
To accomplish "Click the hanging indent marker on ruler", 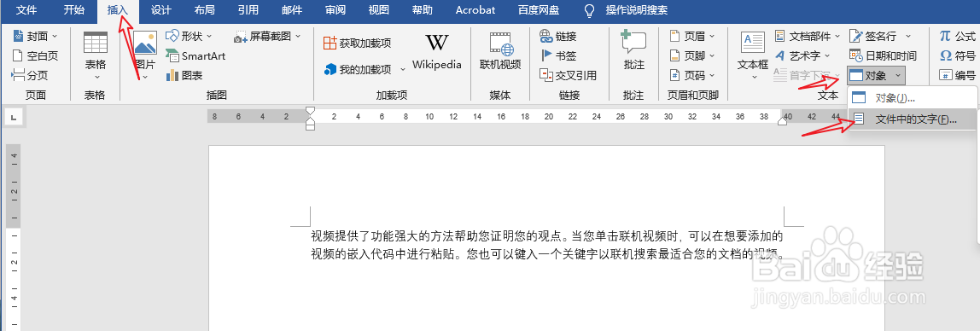I will pyautogui.click(x=310, y=120).
